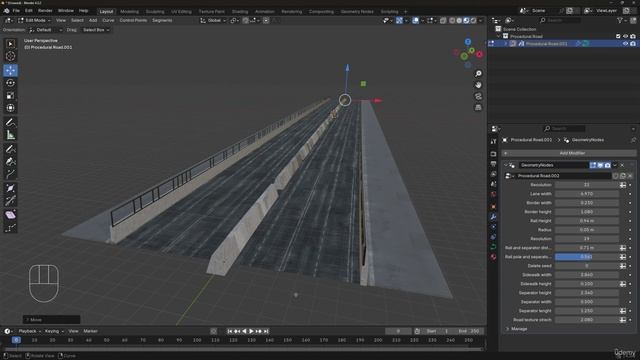Screen dimensions: 640x360
Task: Select the Radius tool
Action: (11, 189)
